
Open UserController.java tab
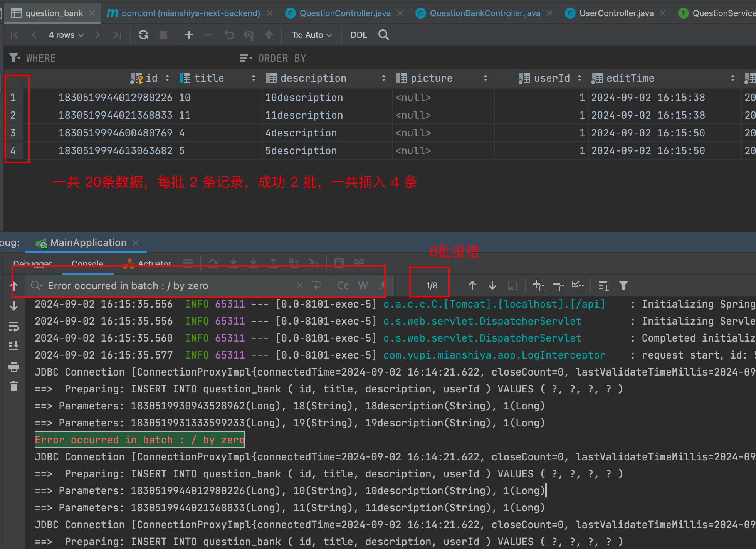click(x=617, y=13)
